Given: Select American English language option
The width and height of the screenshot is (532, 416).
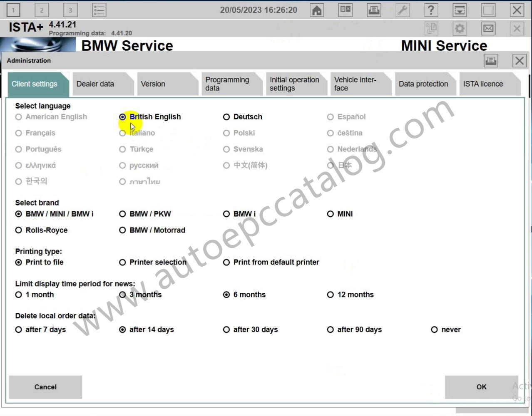Looking at the screenshot, I should click(x=51, y=117).
